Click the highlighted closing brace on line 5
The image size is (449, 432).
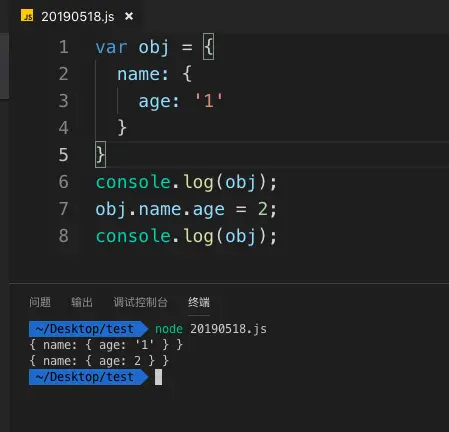100,155
